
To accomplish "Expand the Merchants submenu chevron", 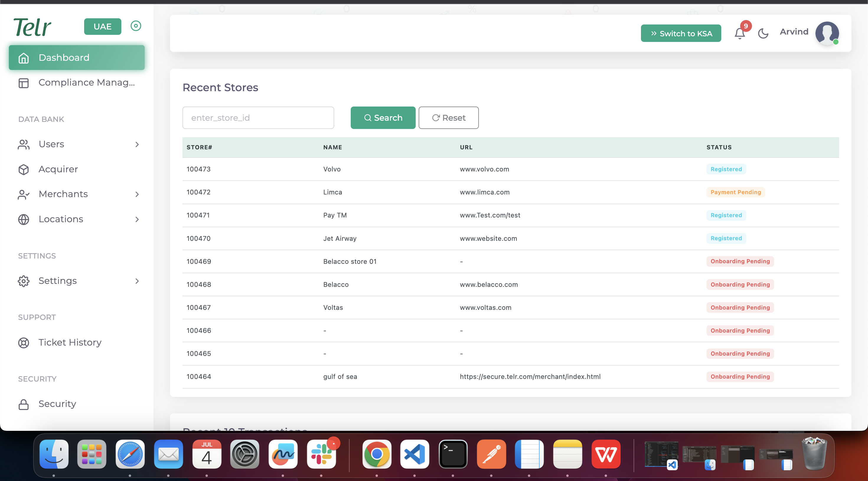I will pyautogui.click(x=137, y=194).
